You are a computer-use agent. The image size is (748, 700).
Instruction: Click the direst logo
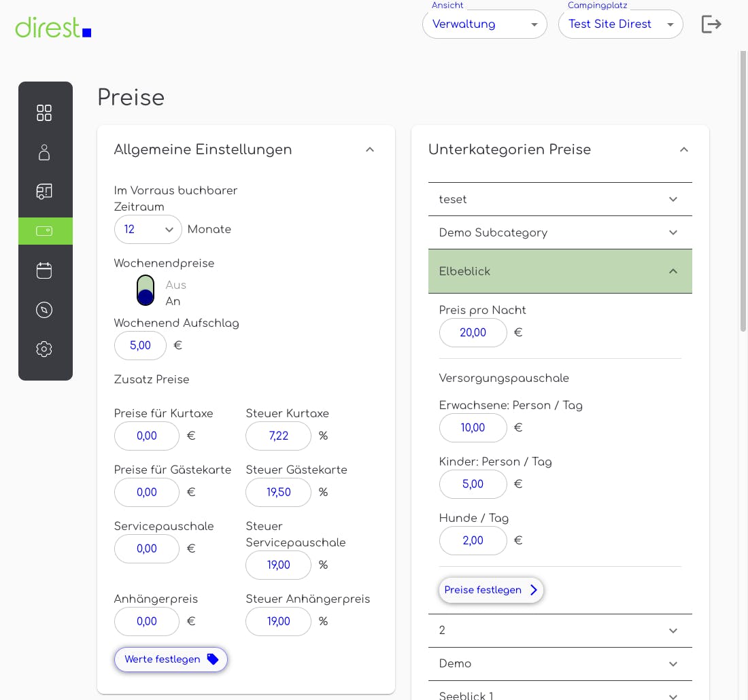coord(53,27)
